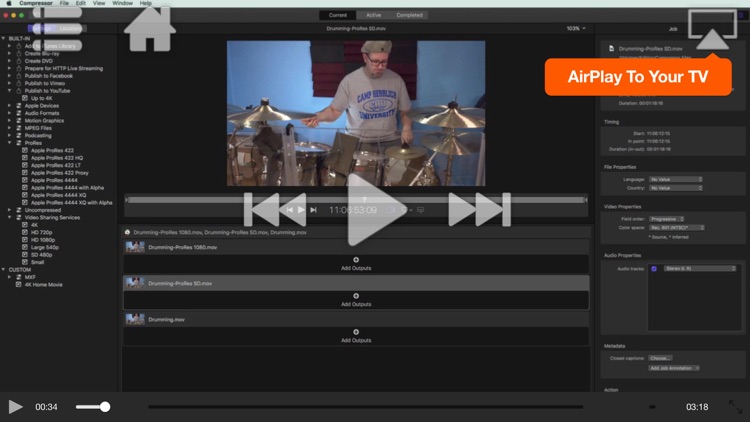Image resolution: width=750 pixels, height=422 pixels.
Task: Switch to the Current tab
Action: click(338, 15)
